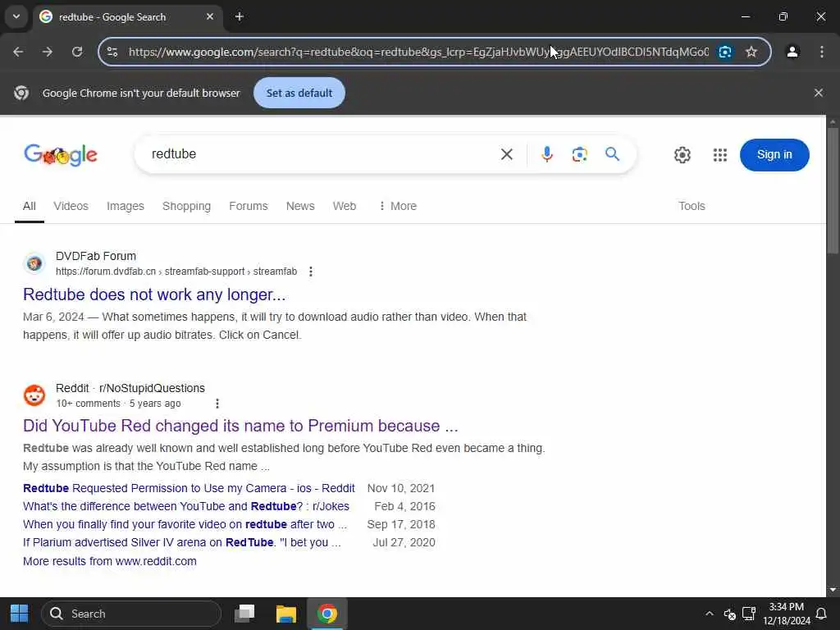
Task: Switch to News tab
Action: pos(300,206)
